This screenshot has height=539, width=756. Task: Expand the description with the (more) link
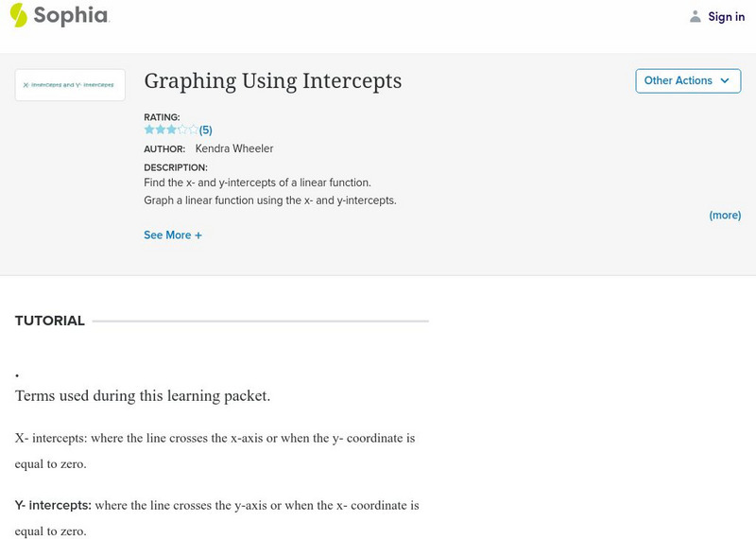(725, 216)
